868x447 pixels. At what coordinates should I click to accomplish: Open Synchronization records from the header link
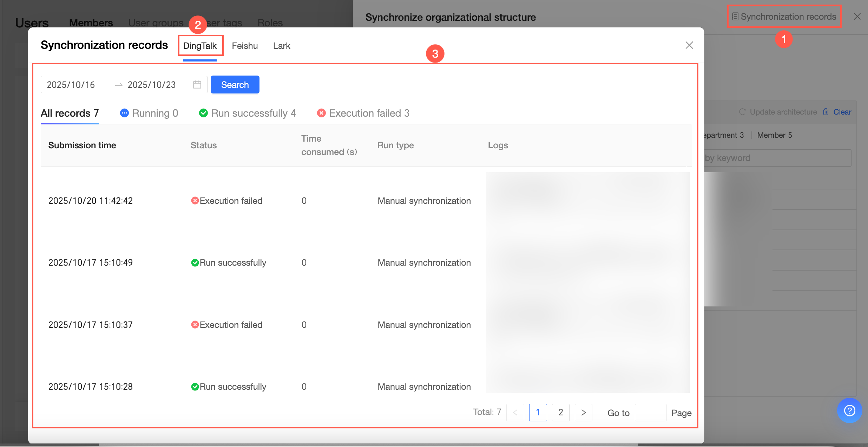784,17
